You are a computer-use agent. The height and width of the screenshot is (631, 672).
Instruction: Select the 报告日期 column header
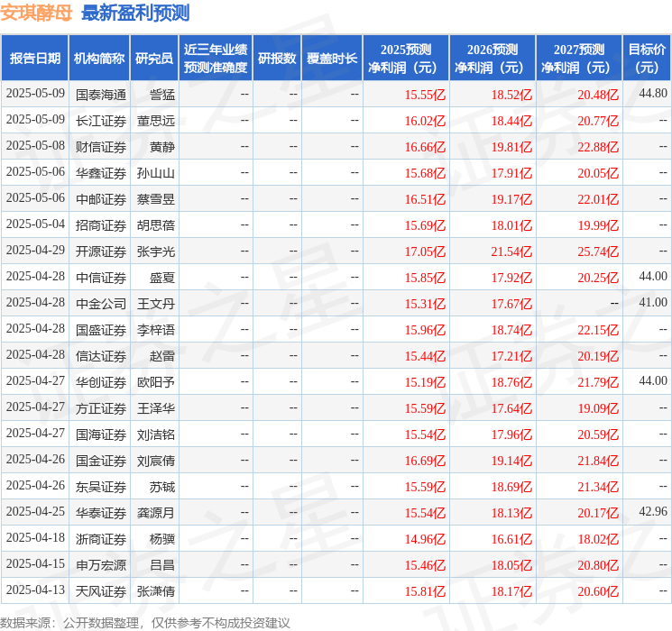click(34, 59)
